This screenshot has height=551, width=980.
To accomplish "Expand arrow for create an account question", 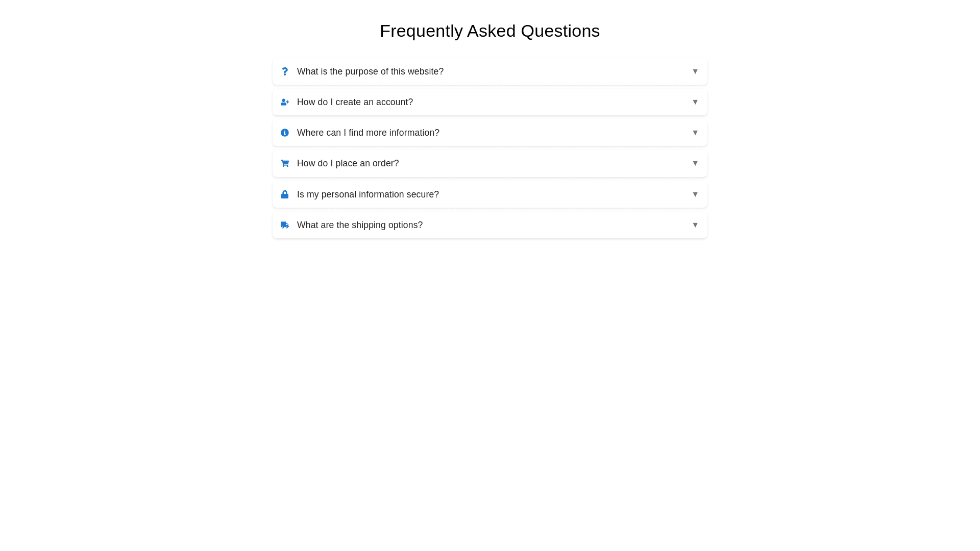I will click(x=695, y=102).
